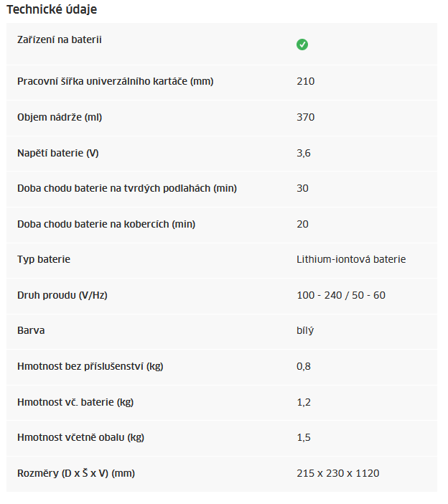Viewport: 448px width, 504px height.
Task: Click the Druh proudu (V/Hz) label
Action: (62, 295)
